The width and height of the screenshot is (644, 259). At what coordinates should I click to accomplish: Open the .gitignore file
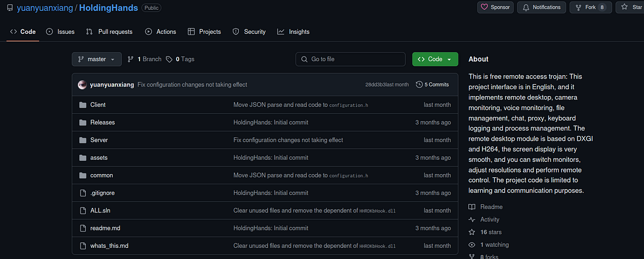pyautogui.click(x=103, y=193)
